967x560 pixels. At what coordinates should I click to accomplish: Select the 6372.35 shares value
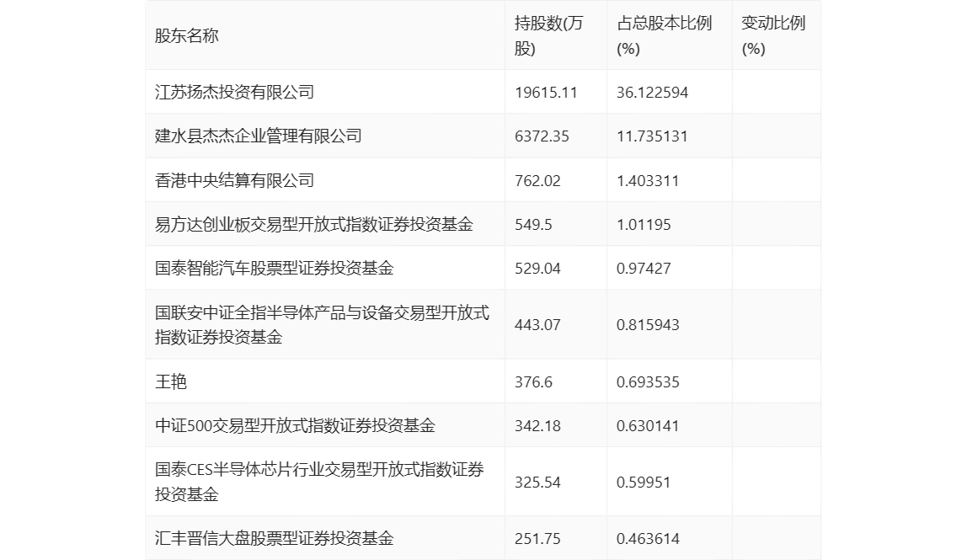click(542, 136)
